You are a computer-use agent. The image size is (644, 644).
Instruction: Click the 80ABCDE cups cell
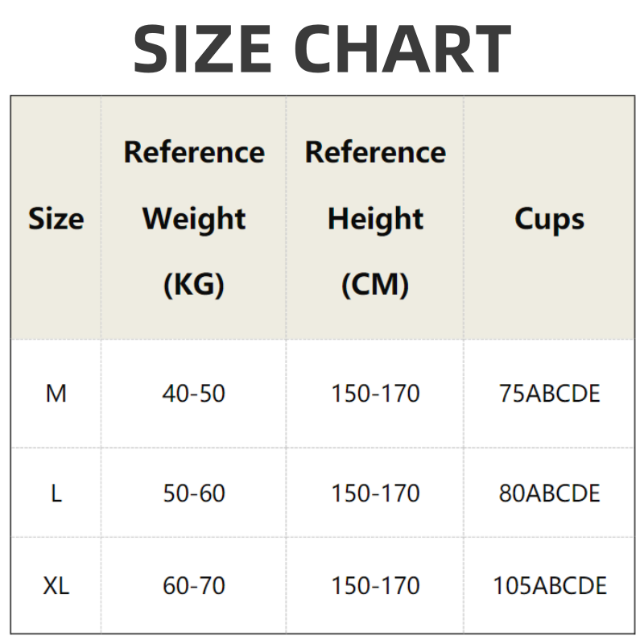pyautogui.click(x=550, y=493)
